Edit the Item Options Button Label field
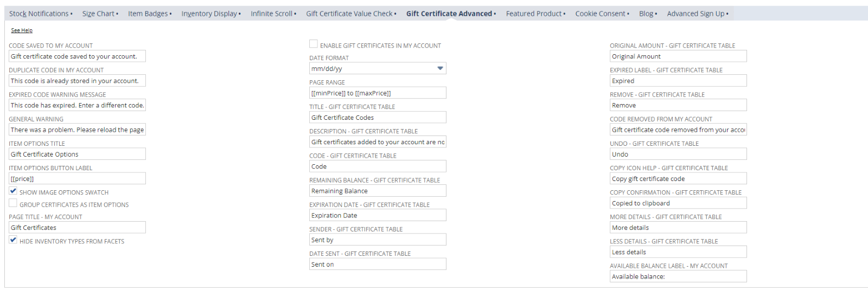The image size is (868, 297). 77,179
